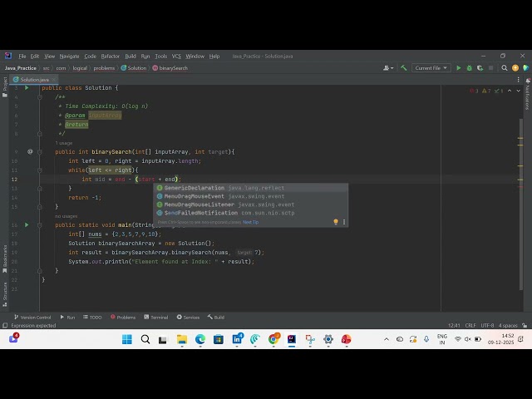Open the Current File run configuration dropdown
Viewport: 532px width, 399px height.
(431, 68)
